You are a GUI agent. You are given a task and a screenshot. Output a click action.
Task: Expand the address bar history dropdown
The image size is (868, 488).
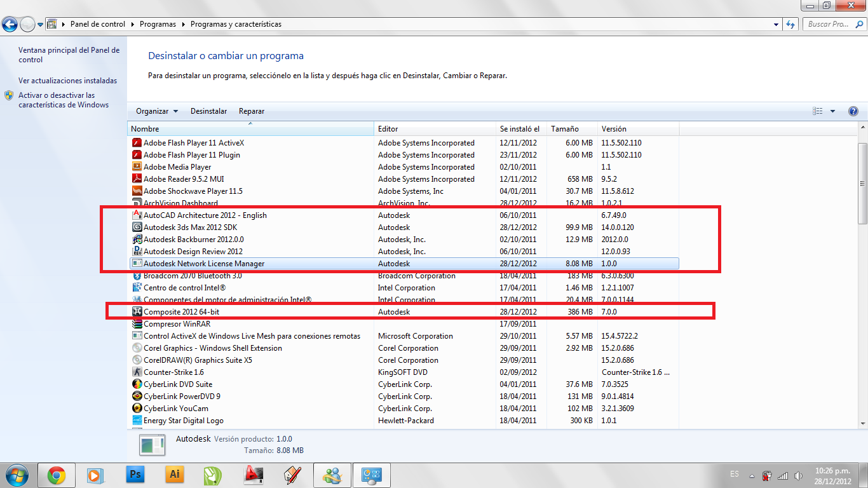pos(776,25)
